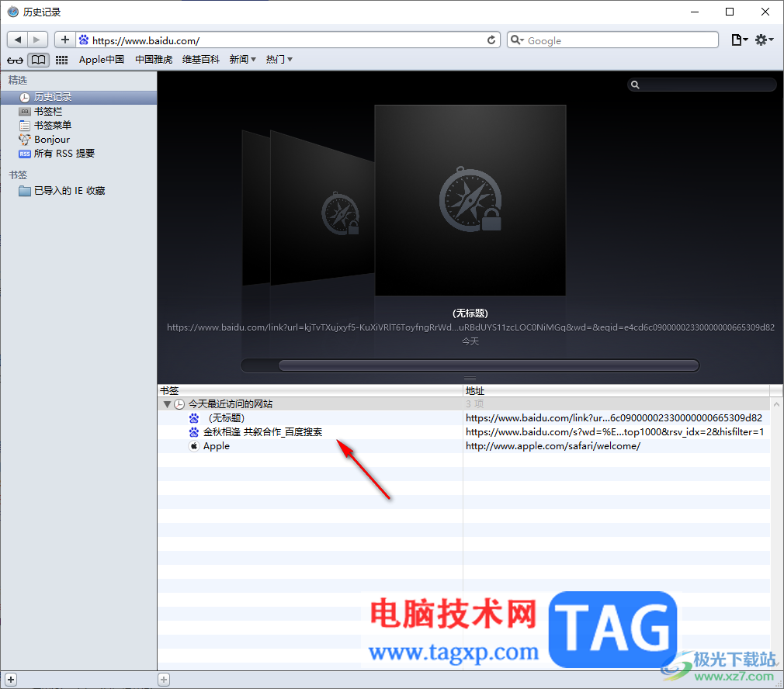Image resolution: width=784 pixels, height=689 pixels.
Task: Select 所有 RSS 提要 in the sidebar
Action: click(78, 154)
